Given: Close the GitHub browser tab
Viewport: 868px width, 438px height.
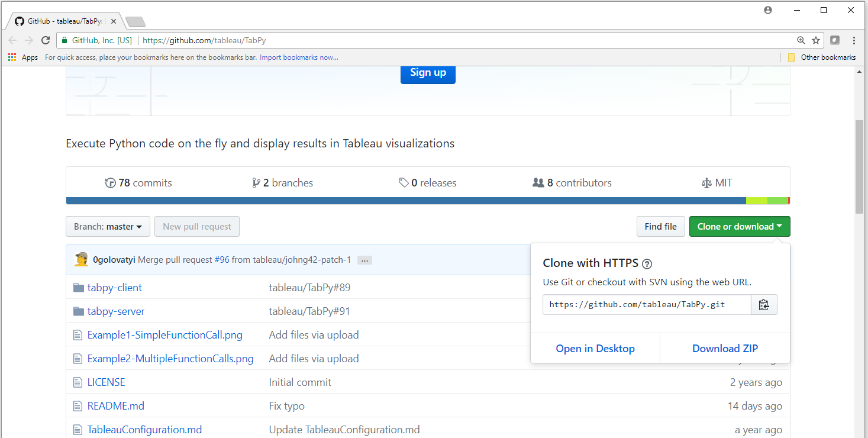Looking at the screenshot, I should (x=113, y=21).
